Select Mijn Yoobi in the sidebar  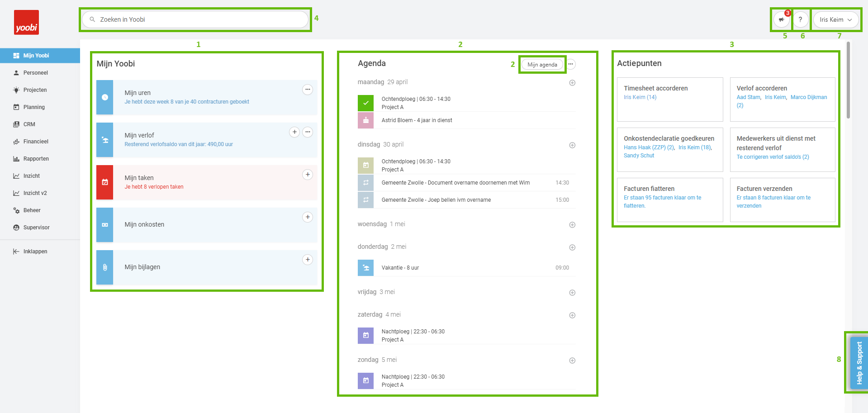point(40,56)
